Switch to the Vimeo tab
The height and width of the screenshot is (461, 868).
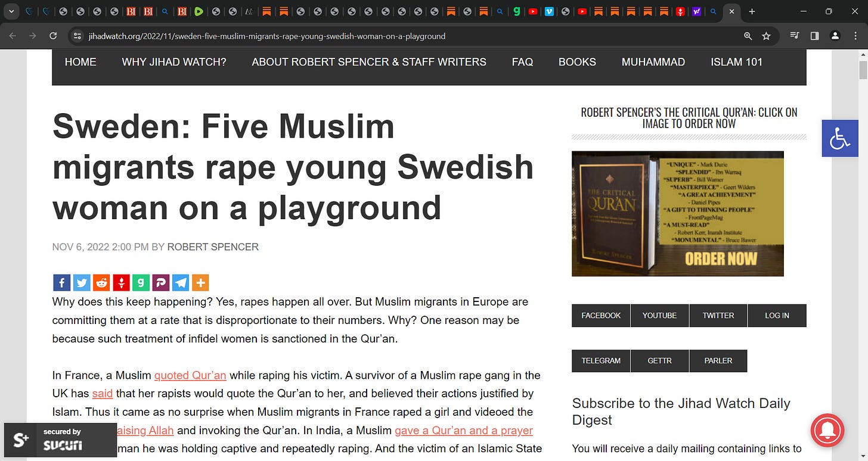549,11
